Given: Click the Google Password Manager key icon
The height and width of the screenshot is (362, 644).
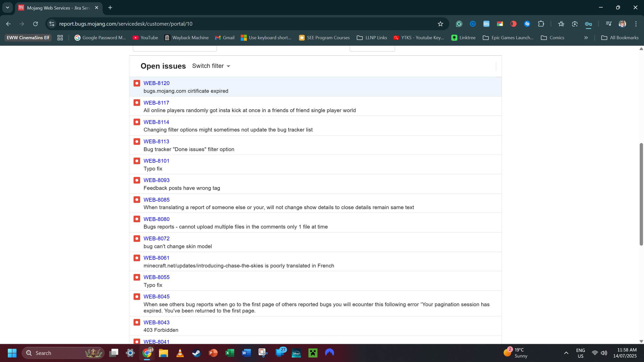Looking at the screenshot, I should click(588, 24).
